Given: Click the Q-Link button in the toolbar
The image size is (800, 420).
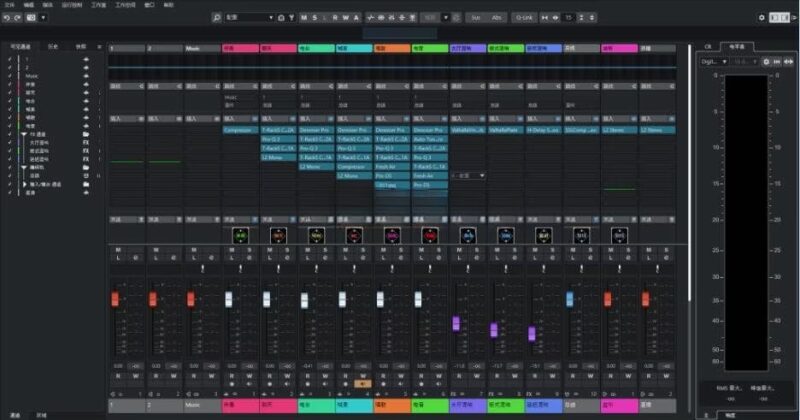Looking at the screenshot, I should click(x=523, y=17).
